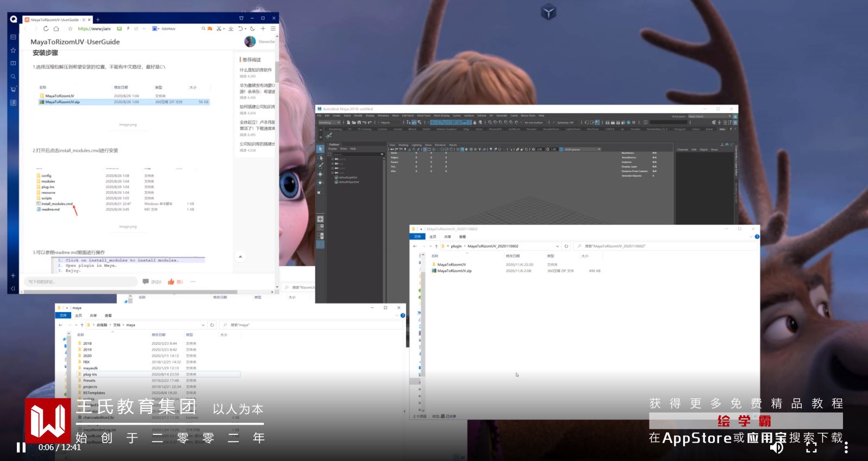
Task: Enter fullscreen mode in the video player
Action: tap(811, 447)
